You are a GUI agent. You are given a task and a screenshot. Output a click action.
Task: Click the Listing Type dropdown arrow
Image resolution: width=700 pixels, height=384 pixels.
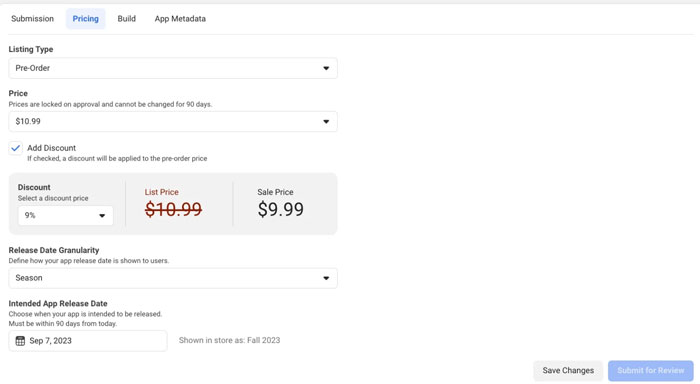[x=326, y=68]
